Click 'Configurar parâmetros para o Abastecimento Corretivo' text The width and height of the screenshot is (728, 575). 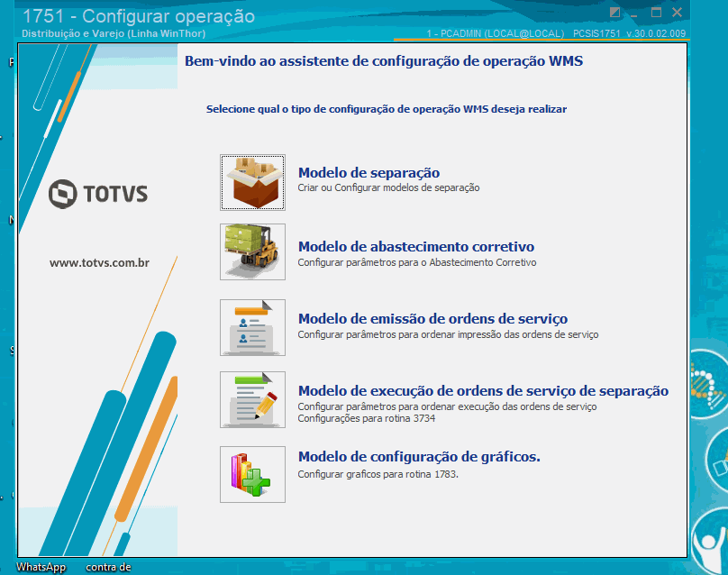417,262
